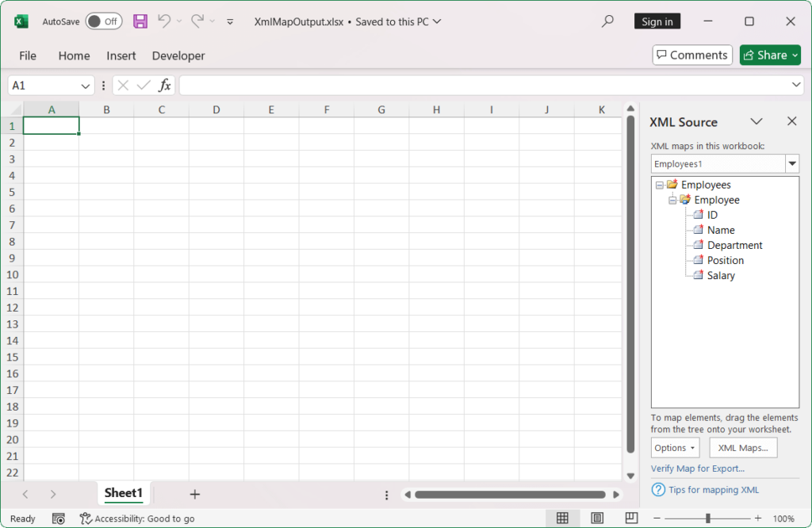Select the Page Break Preview icon
The width and height of the screenshot is (812, 528).
click(630, 518)
